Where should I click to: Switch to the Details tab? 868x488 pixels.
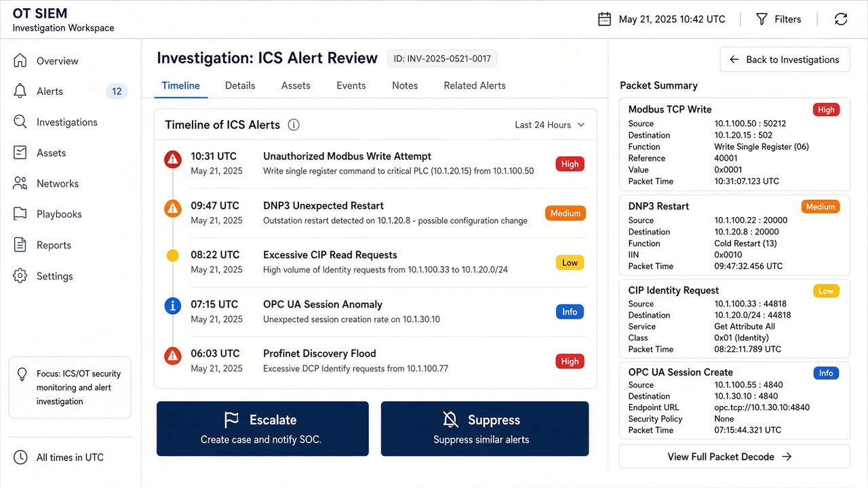pos(240,85)
